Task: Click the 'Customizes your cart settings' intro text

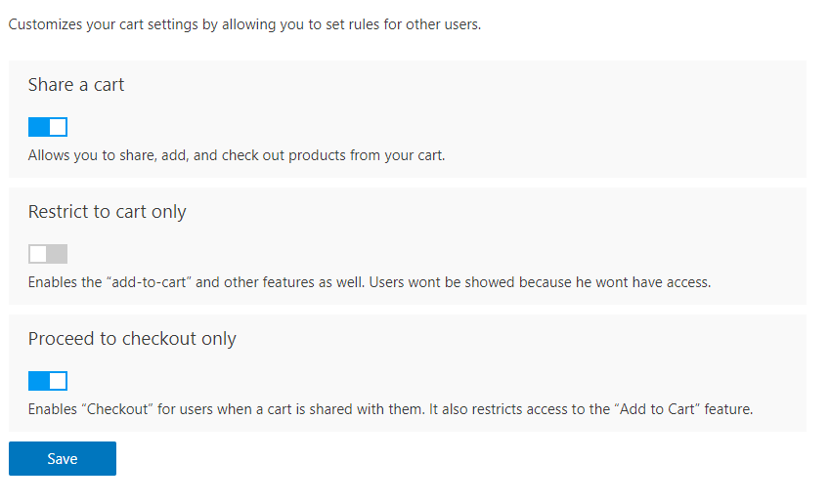Action: coord(244,24)
